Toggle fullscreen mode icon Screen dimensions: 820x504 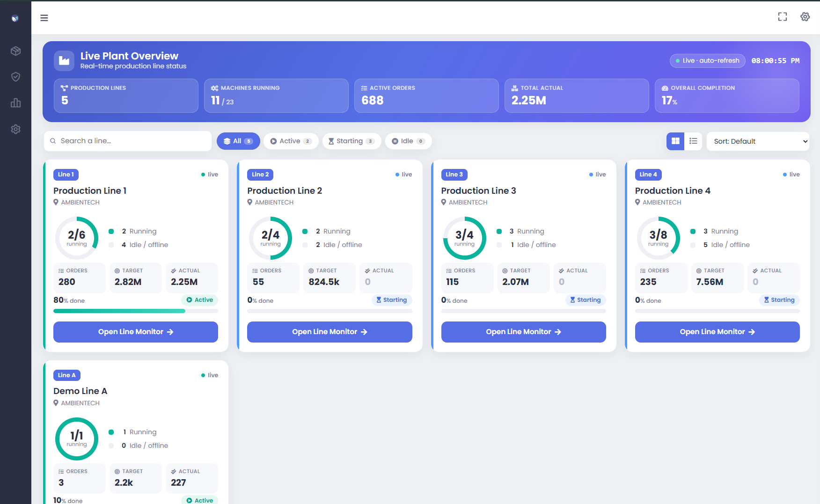[x=783, y=17]
